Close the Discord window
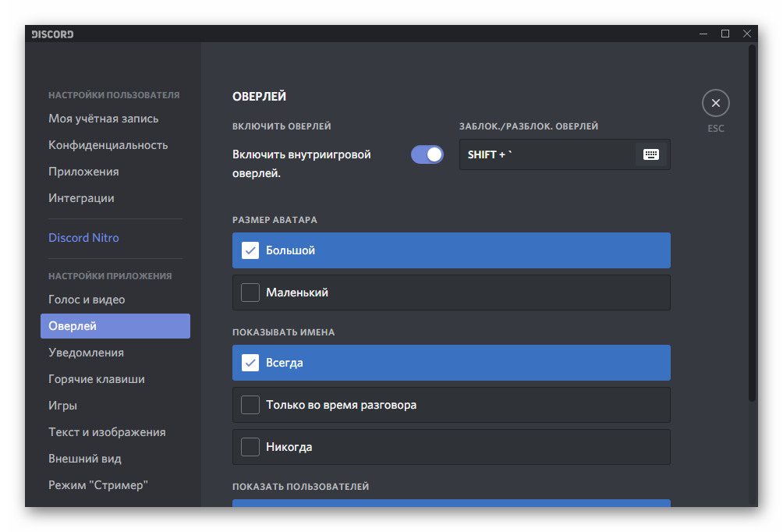Viewport: 783px width, 532px height. (x=747, y=34)
